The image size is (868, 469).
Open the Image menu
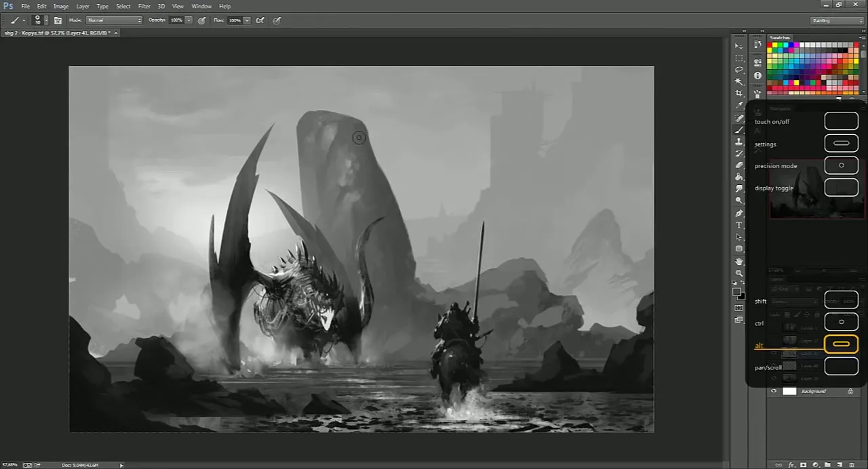[x=61, y=6]
